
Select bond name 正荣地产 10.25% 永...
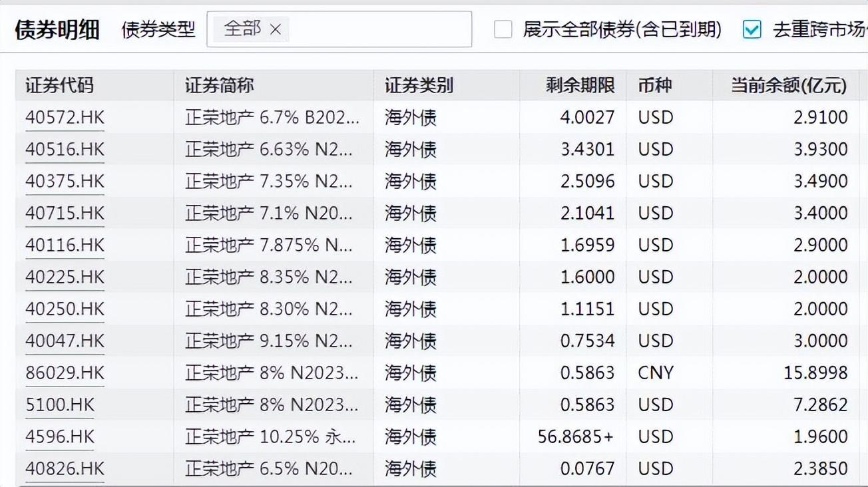[271, 437]
